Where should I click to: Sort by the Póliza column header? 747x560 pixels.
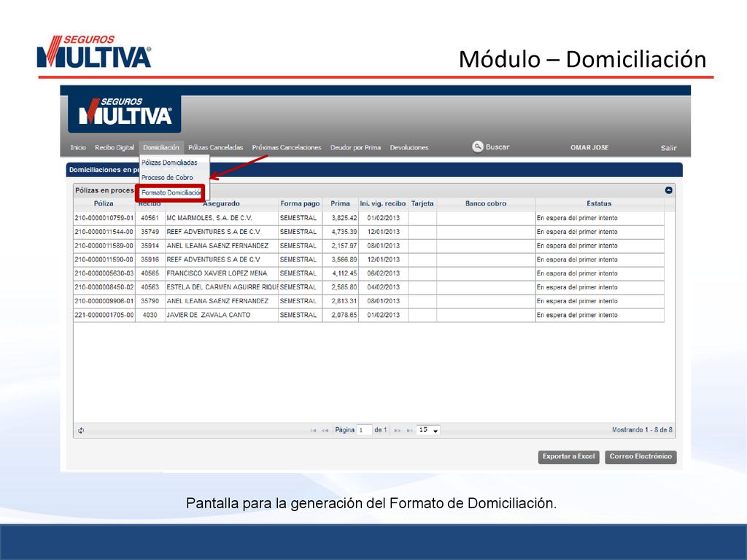point(104,203)
